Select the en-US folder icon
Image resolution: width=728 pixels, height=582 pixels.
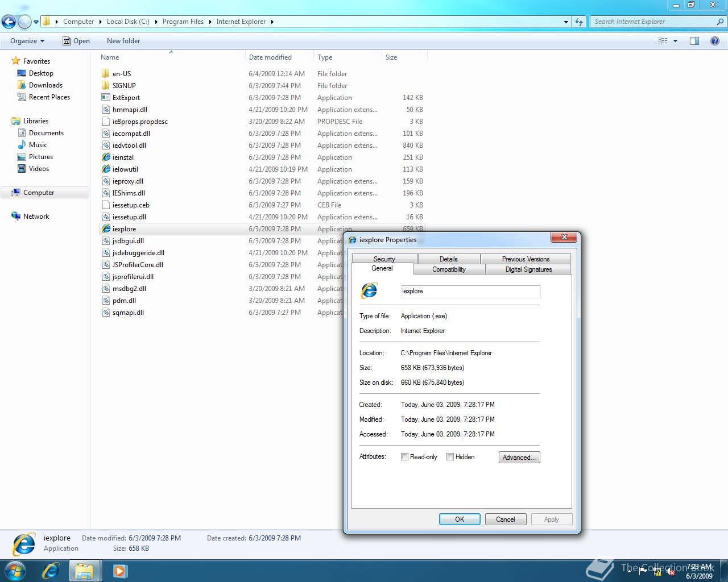pyautogui.click(x=106, y=73)
